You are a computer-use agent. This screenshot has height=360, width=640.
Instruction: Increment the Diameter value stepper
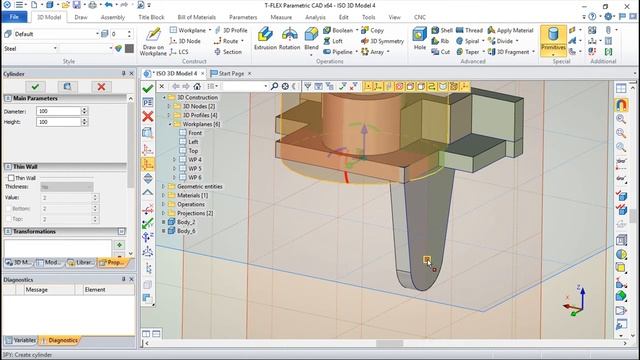[84, 109]
